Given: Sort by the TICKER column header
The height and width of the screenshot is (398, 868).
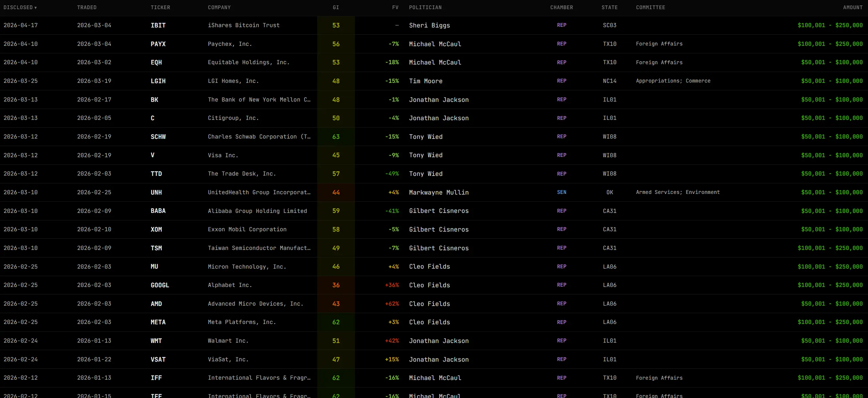Looking at the screenshot, I should tap(160, 7).
